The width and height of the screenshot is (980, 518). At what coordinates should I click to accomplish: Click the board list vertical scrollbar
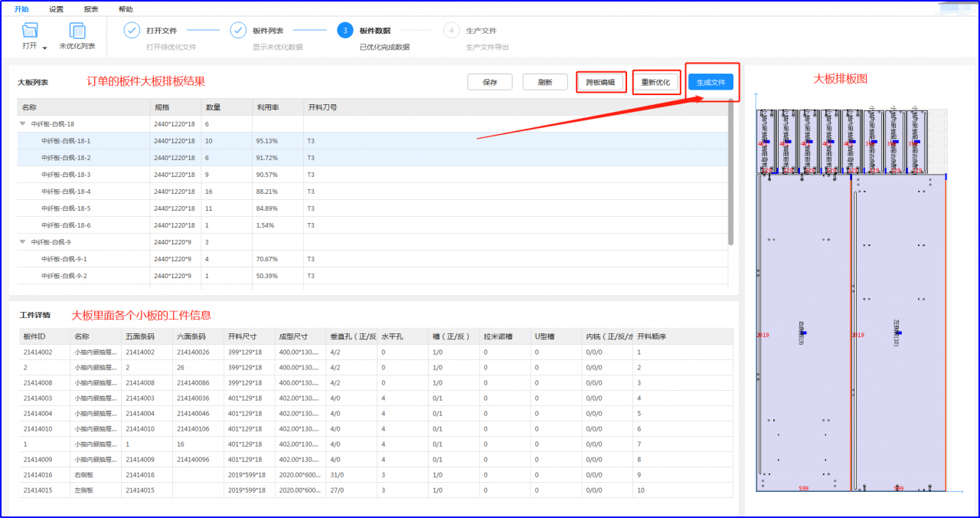[731, 172]
